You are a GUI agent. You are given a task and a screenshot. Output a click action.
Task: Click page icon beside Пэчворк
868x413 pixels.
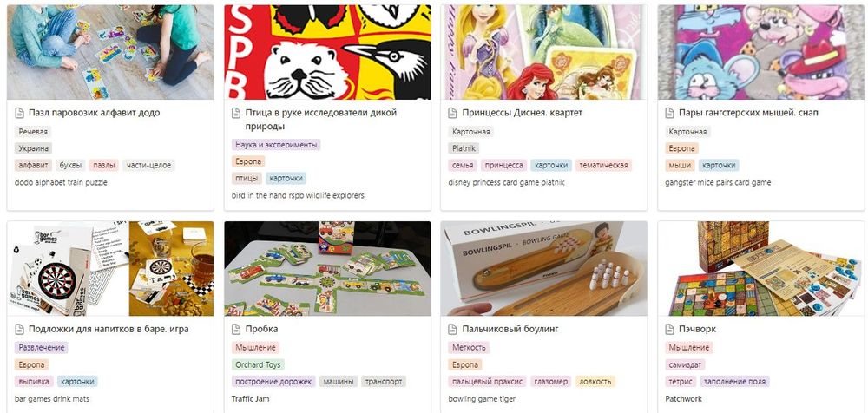tap(670, 330)
